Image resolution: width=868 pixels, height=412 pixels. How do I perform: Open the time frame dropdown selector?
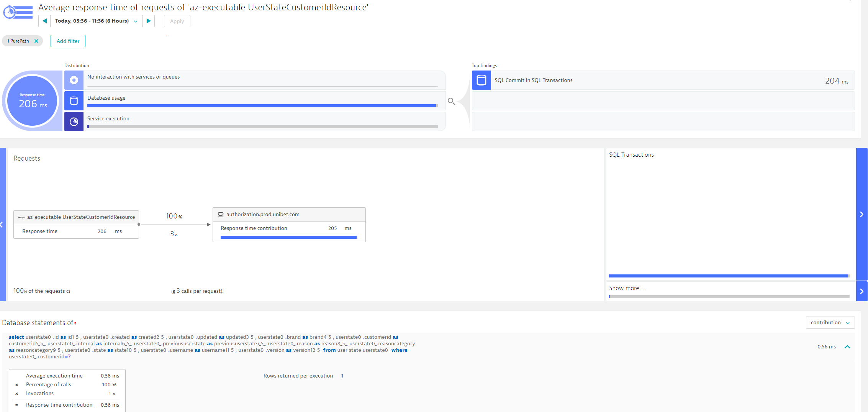(x=96, y=21)
